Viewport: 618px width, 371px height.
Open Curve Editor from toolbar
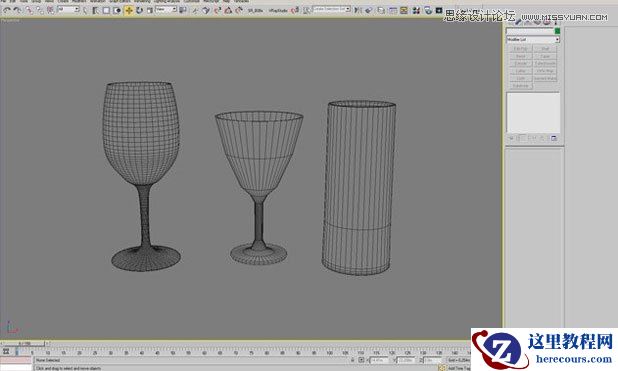point(393,10)
